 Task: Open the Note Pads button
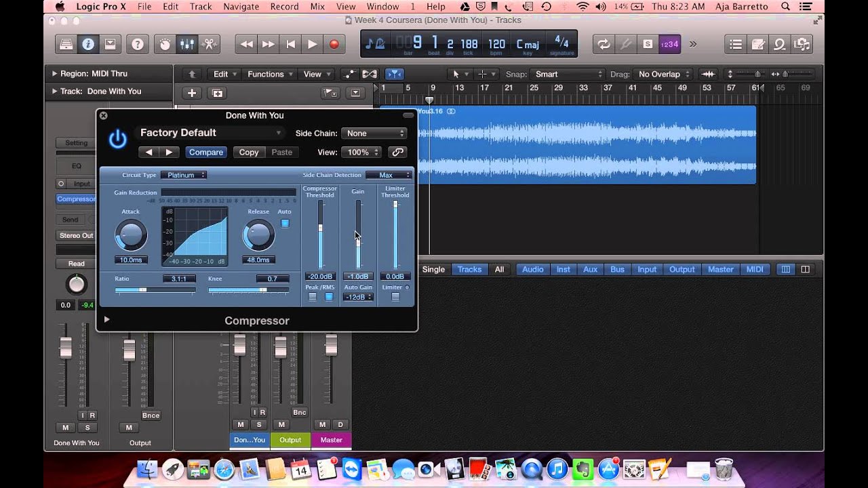(758, 45)
